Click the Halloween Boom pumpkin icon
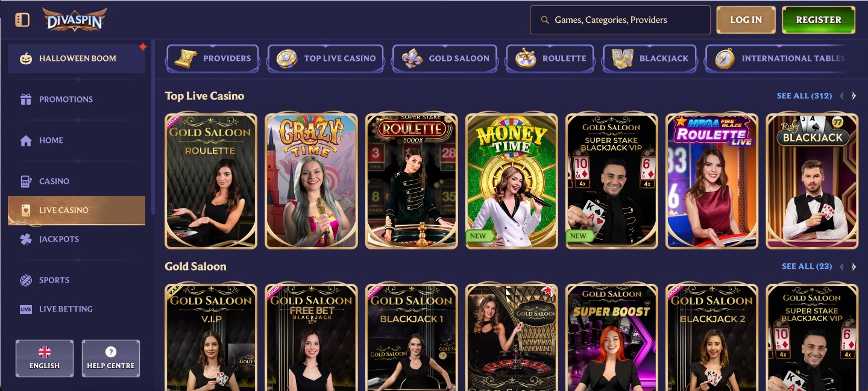868x391 pixels. 26,58
